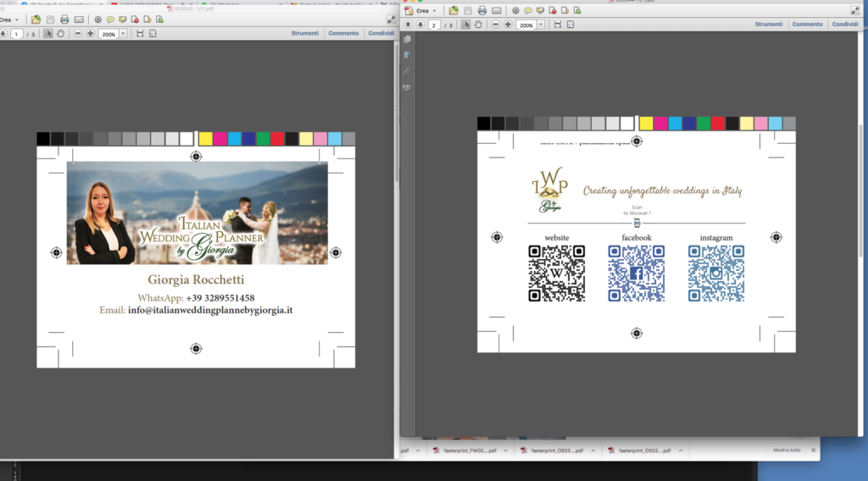Open attachments paperclip panel in right window

point(408,71)
